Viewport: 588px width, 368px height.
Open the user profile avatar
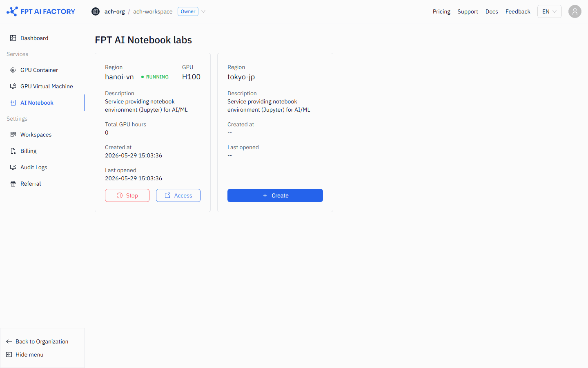click(575, 11)
